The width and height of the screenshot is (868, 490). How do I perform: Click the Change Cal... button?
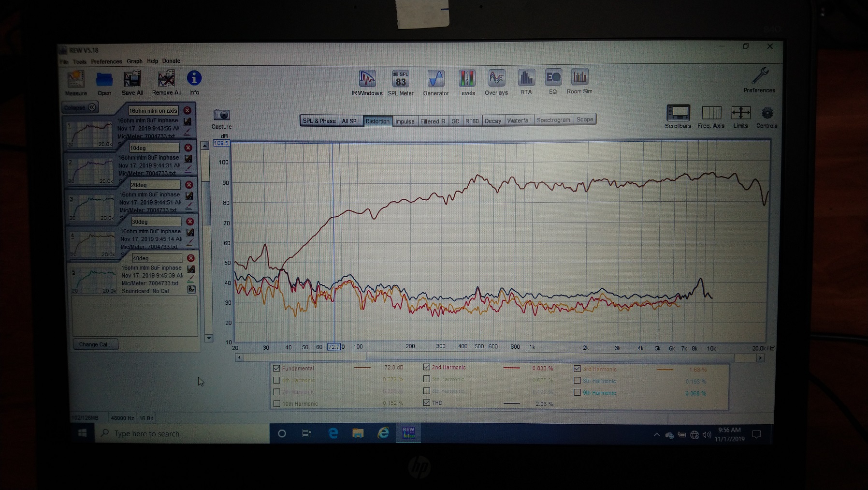(x=95, y=344)
